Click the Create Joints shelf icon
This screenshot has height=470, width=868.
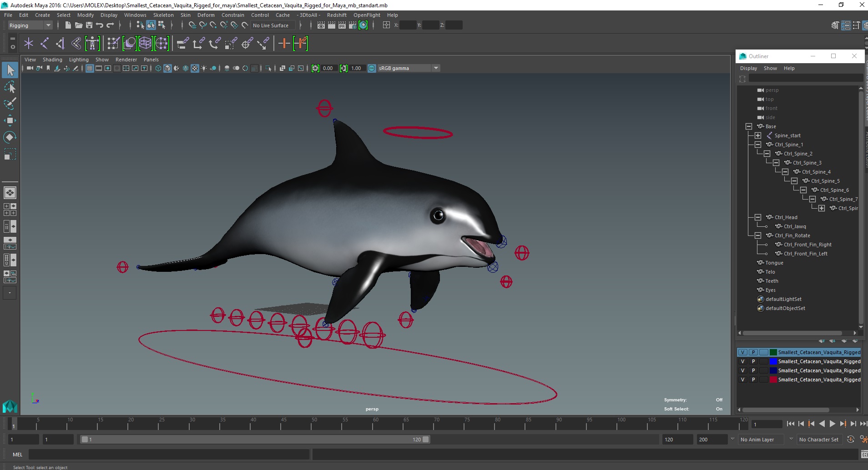click(x=45, y=44)
